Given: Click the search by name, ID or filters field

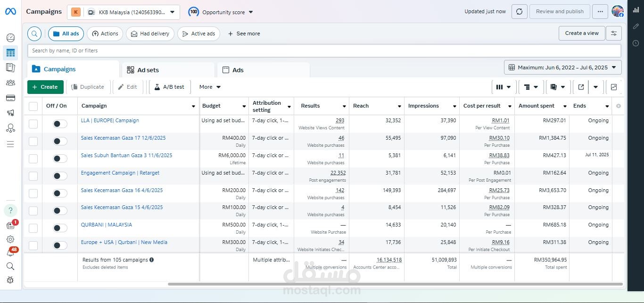Looking at the screenshot, I should tap(324, 50).
